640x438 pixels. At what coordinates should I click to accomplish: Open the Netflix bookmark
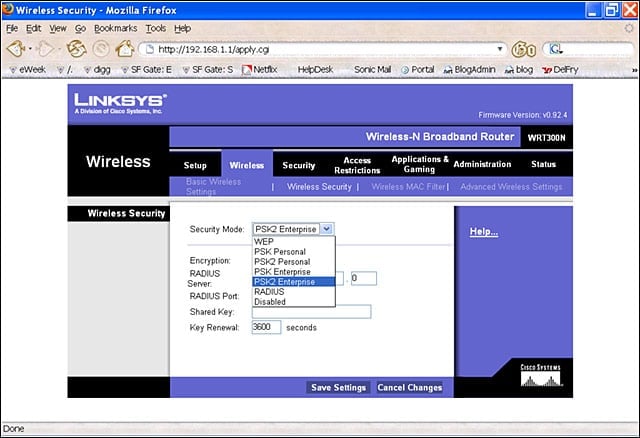pyautogui.click(x=260, y=70)
